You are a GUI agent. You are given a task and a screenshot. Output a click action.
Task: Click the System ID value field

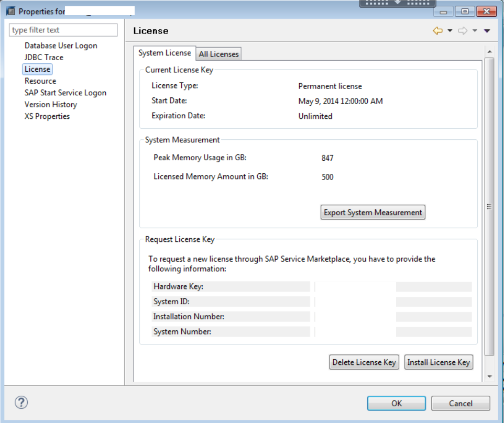tap(393, 302)
